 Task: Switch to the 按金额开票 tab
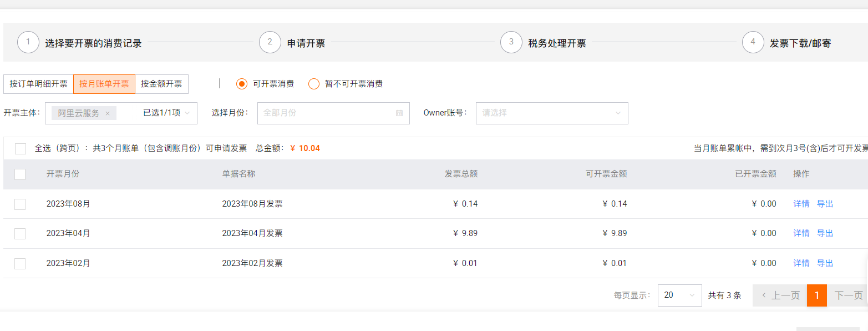pyautogui.click(x=161, y=84)
